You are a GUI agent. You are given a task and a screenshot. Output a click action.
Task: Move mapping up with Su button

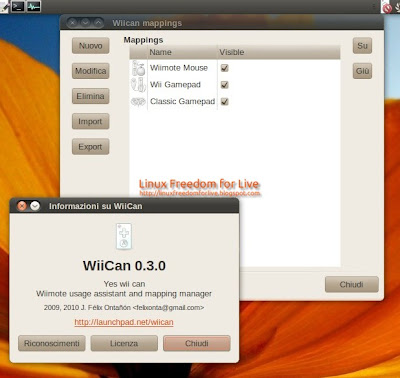click(362, 46)
